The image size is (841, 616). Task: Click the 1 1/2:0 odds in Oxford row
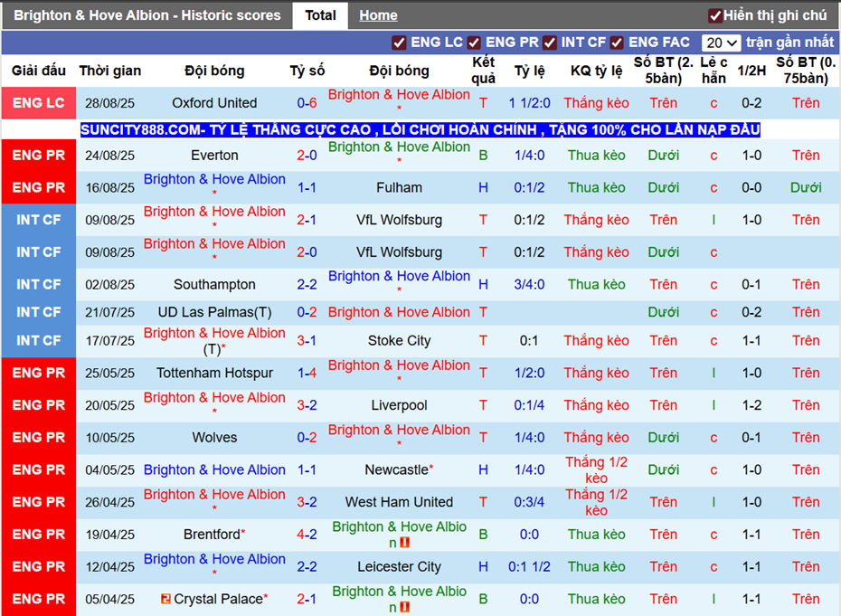point(529,102)
